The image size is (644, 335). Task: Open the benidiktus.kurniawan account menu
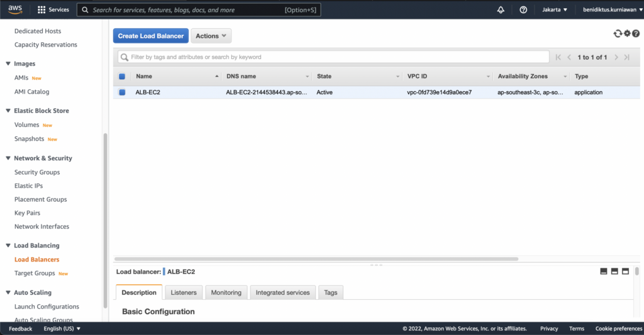point(613,9)
